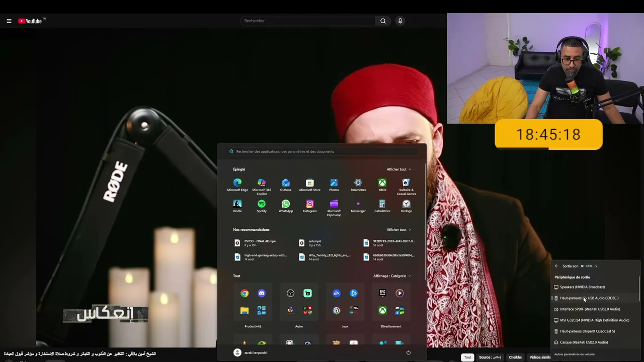Launch Epic Games in Divertissement group
644x362 pixels.
point(382,293)
